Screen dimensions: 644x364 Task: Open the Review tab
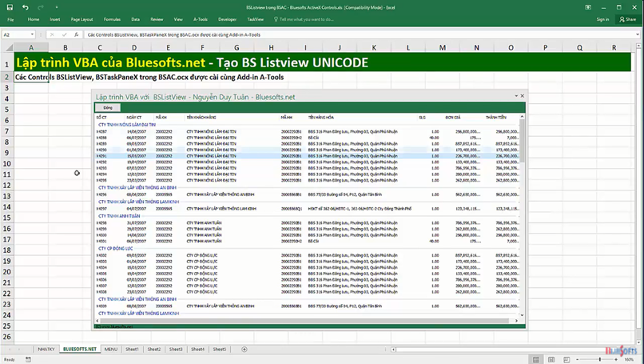coord(157,19)
